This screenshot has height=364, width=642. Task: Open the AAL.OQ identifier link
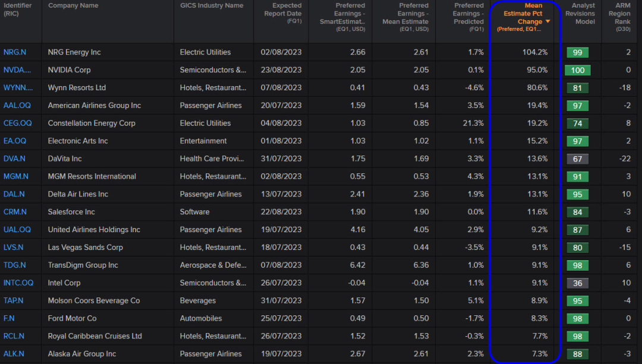coord(17,106)
